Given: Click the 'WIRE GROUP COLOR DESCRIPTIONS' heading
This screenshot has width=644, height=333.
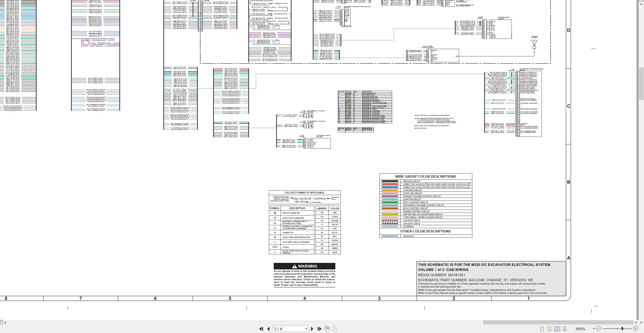Looking at the screenshot, I should [x=425, y=176].
